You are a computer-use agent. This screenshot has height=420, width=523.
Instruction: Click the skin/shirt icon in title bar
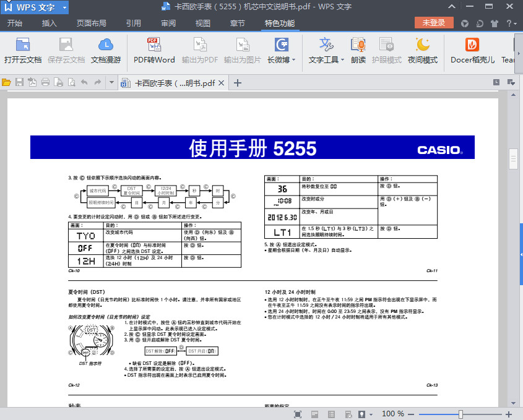coord(495,24)
